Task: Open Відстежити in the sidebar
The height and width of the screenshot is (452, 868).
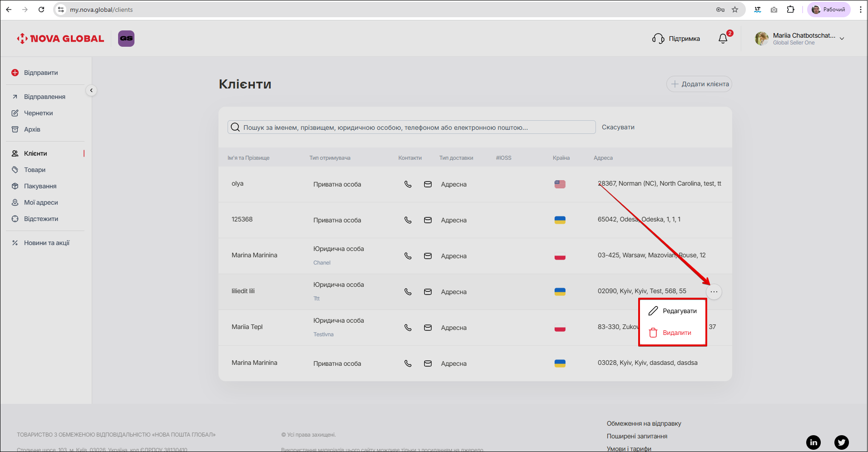Action: (x=41, y=219)
